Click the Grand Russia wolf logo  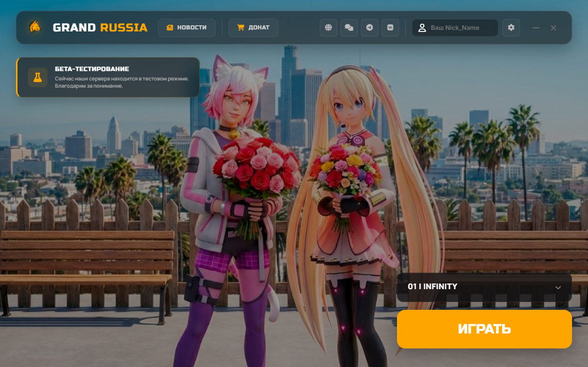36,27
